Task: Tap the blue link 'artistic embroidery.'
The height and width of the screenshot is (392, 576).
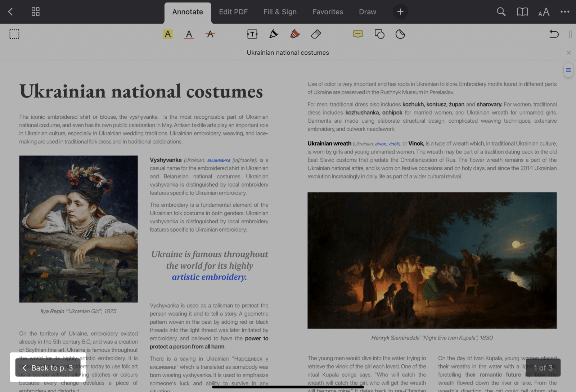Action: [x=209, y=277]
